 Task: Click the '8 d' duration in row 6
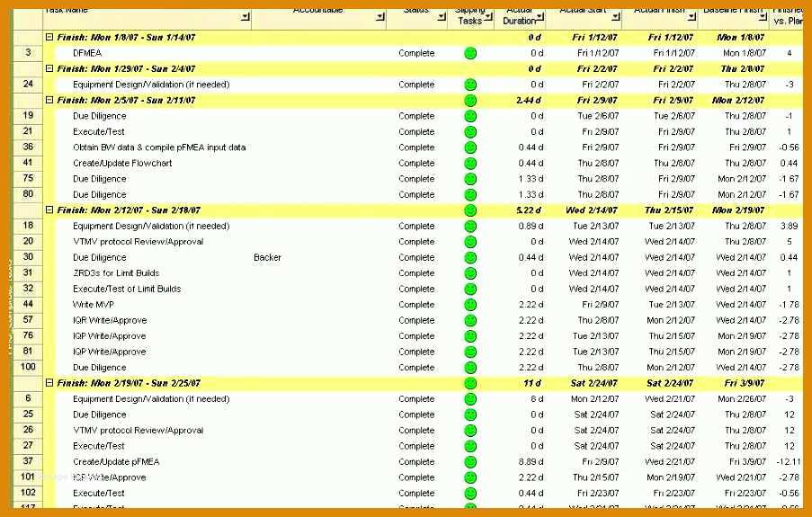pyautogui.click(x=537, y=399)
